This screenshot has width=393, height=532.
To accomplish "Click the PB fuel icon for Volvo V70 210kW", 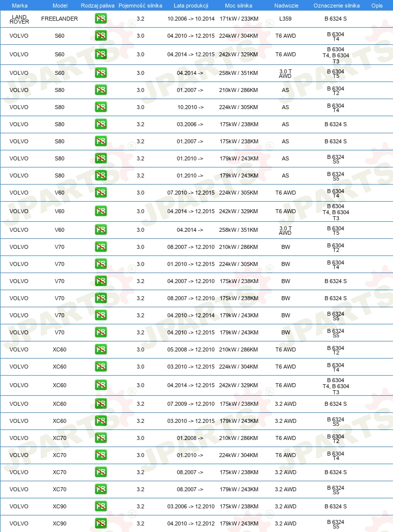I will pos(101,247).
